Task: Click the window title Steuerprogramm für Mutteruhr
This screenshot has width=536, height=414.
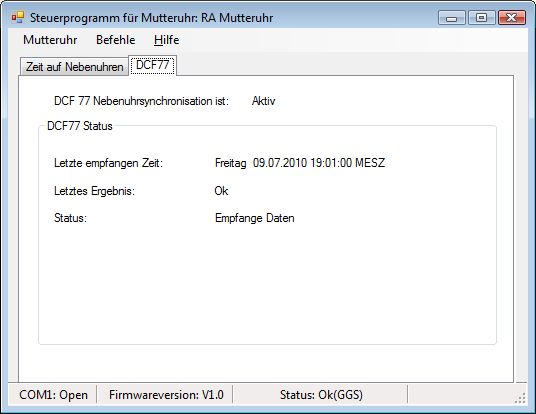Action: click(151, 18)
